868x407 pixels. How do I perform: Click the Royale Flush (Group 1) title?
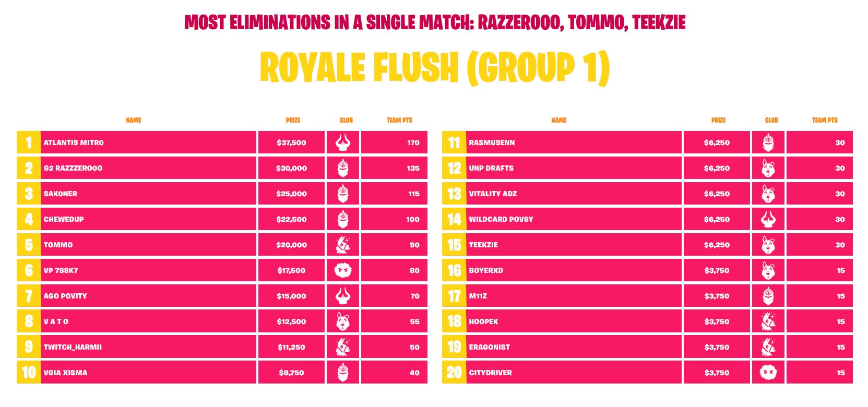434,68
